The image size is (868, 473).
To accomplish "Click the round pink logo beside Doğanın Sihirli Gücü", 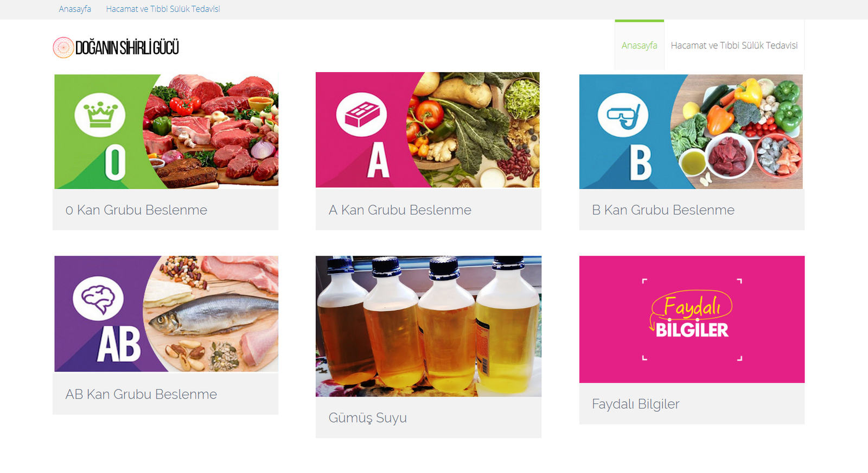I will 63,48.
